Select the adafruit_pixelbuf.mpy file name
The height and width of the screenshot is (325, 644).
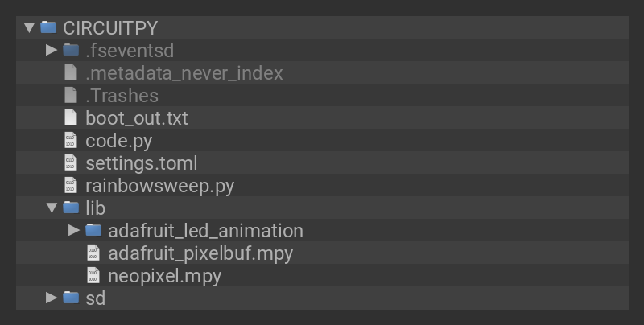click(200, 253)
